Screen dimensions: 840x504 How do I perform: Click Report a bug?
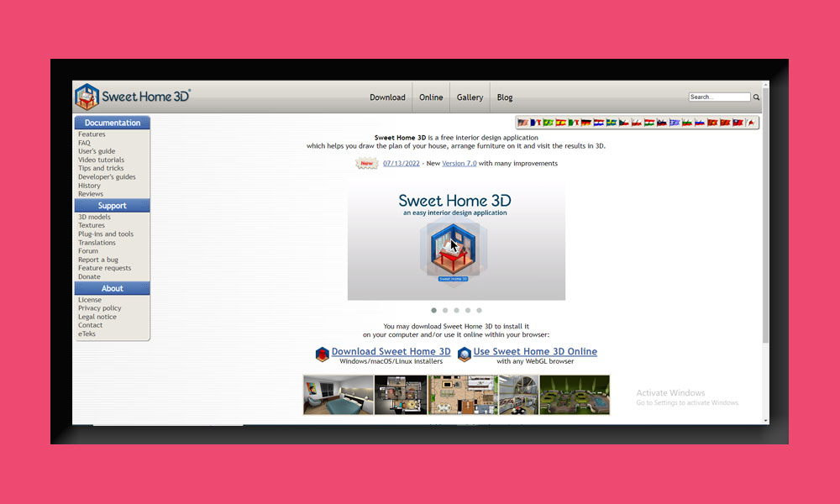click(98, 260)
